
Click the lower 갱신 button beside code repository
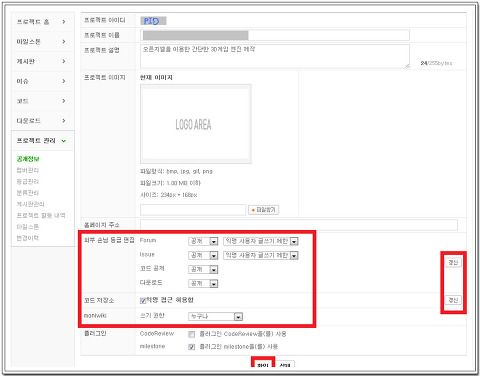tap(453, 300)
